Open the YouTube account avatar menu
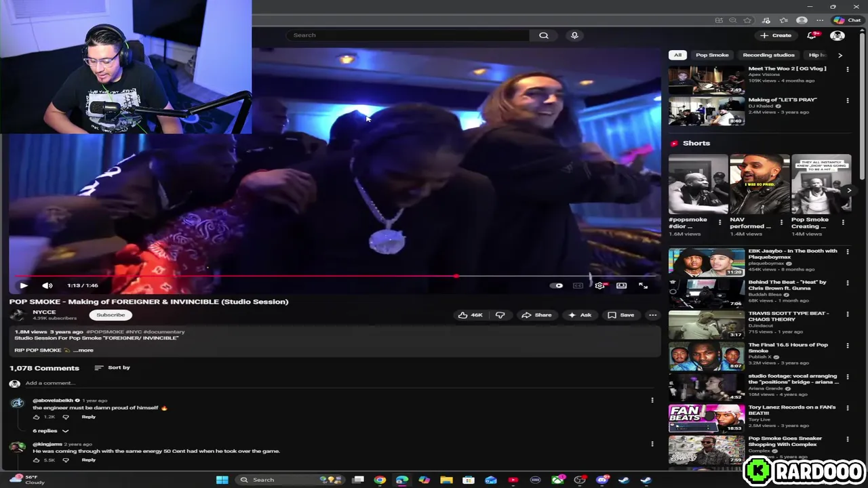The image size is (868, 488). (x=837, y=35)
